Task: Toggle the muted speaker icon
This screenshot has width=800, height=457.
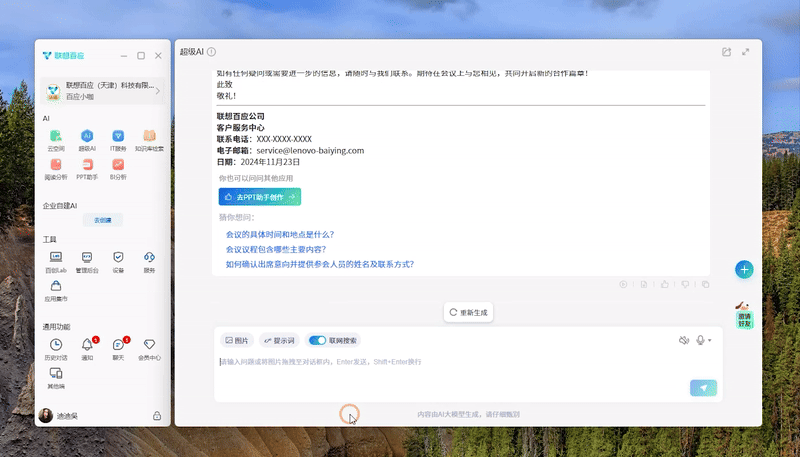Action: [x=684, y=340]
